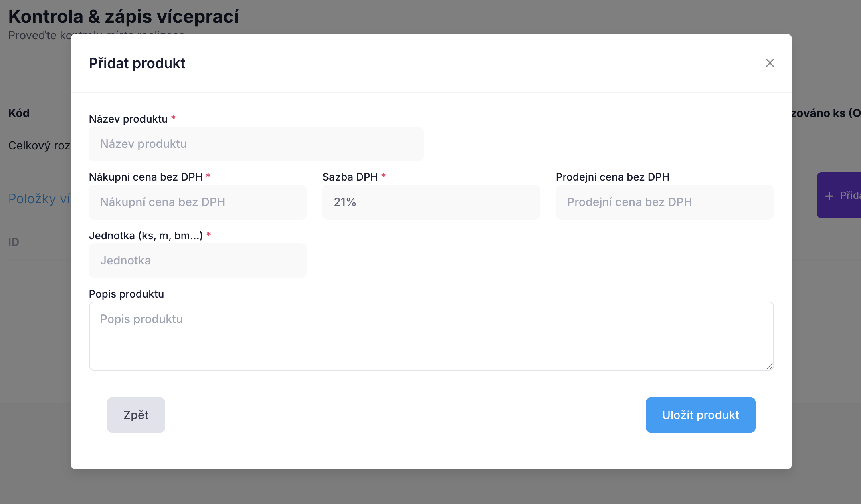Screen dimensions: 861x504
Task: Open the Položky link behind the dialog
Action: click(x=39, y=199)
